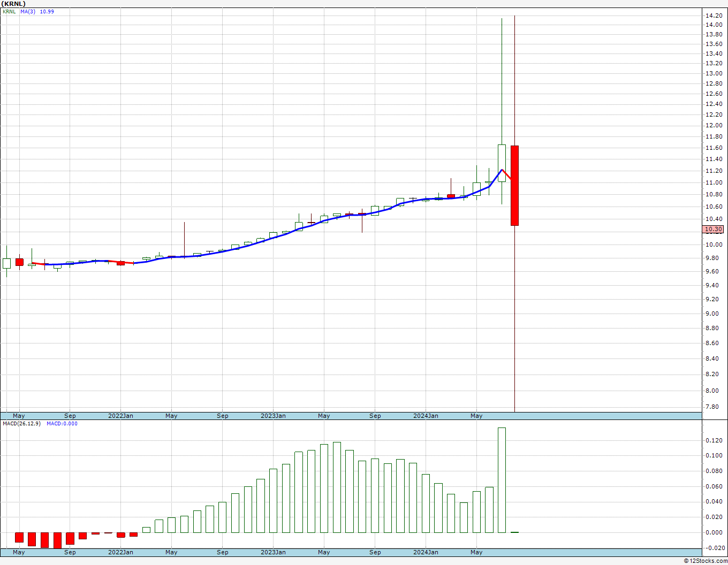The height and width of the screenshot is (565, 728).
Task: Click the 11.00 price axis label
Action: (714, 183)
